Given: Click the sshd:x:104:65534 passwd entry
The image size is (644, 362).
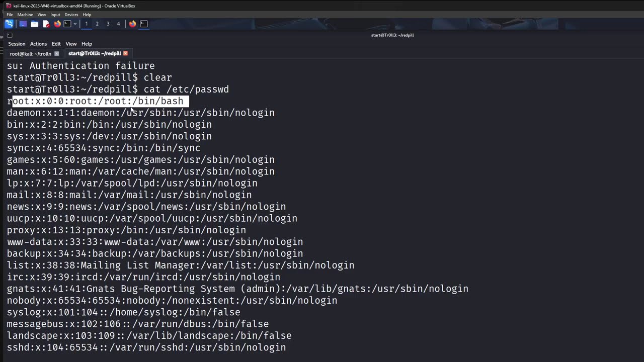Looking at the screenshot, I should click(146, 347).
